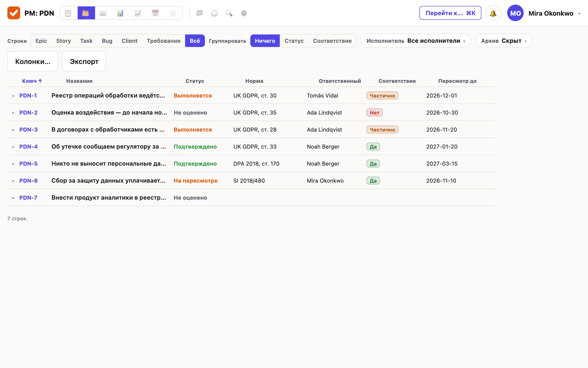This screenshot has height=368, width=588.
Task: Group by Статус
Action: 294,41
